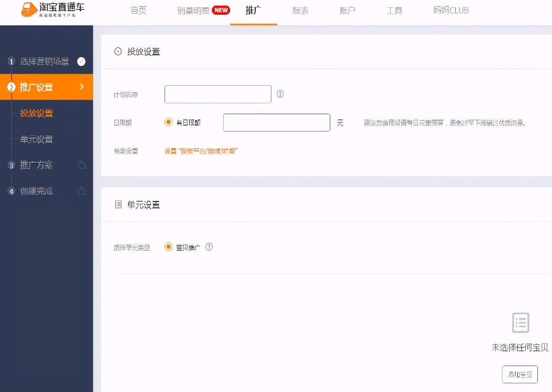Click the 添加宝贝 button
This screenshot has height=392, width=552.
pyautogui.click(x=520, y=374)
